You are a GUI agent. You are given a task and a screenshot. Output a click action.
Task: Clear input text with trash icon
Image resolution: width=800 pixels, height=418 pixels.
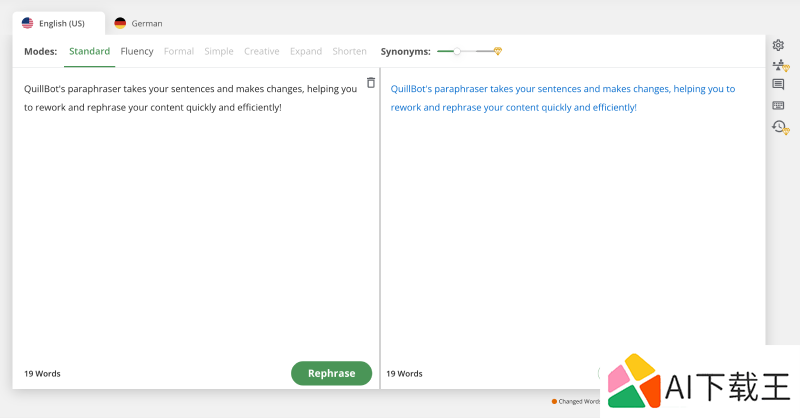click(x=371, y=83)
